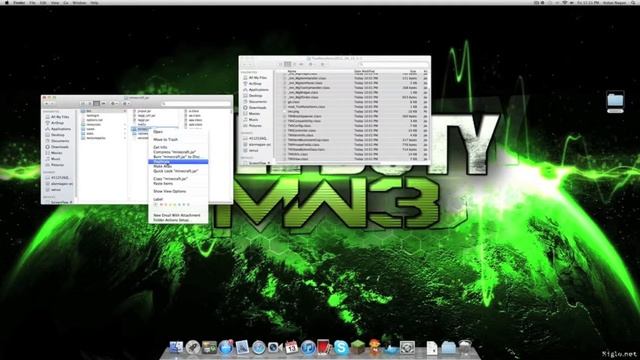Expand the stats folder arrow

[x=125, y=133]
